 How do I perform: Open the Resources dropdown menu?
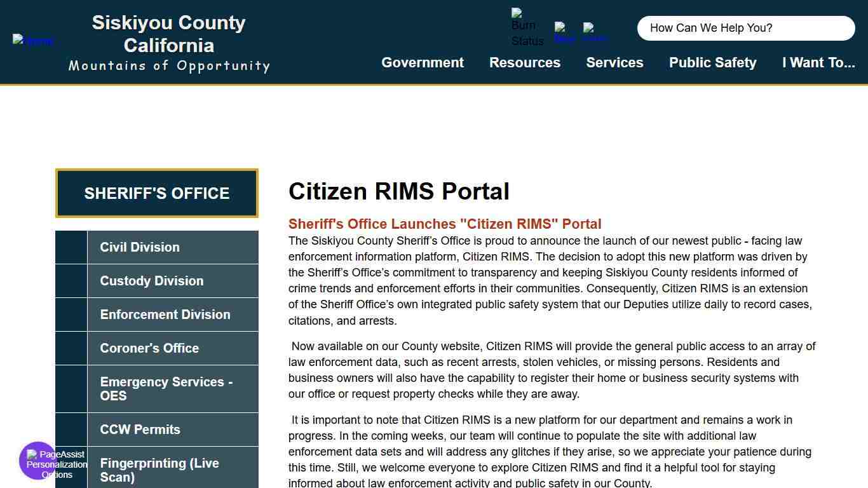coord(525,62)
